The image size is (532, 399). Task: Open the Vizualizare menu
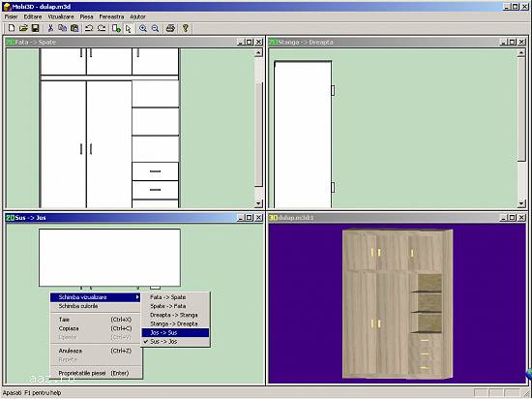pyautogui.click(x=61, y=16)
